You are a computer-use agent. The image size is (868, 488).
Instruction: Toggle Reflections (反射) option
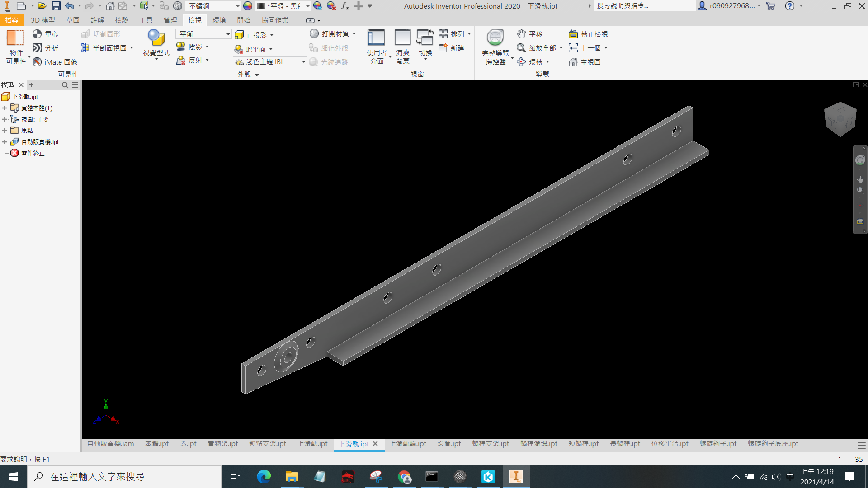[193, 60]
